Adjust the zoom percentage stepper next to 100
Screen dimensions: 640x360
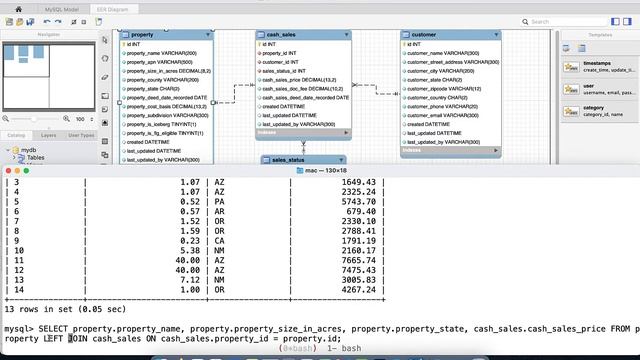coord(92,119)
